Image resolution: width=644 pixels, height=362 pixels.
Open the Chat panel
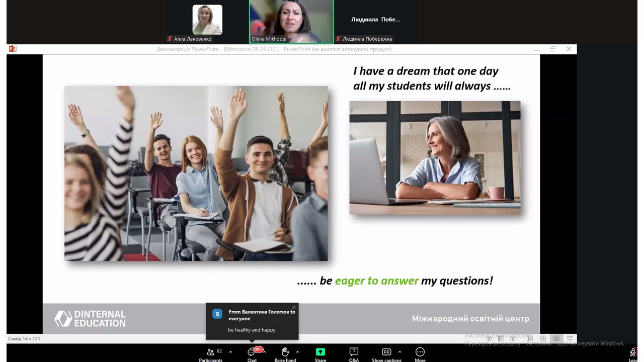252,354
